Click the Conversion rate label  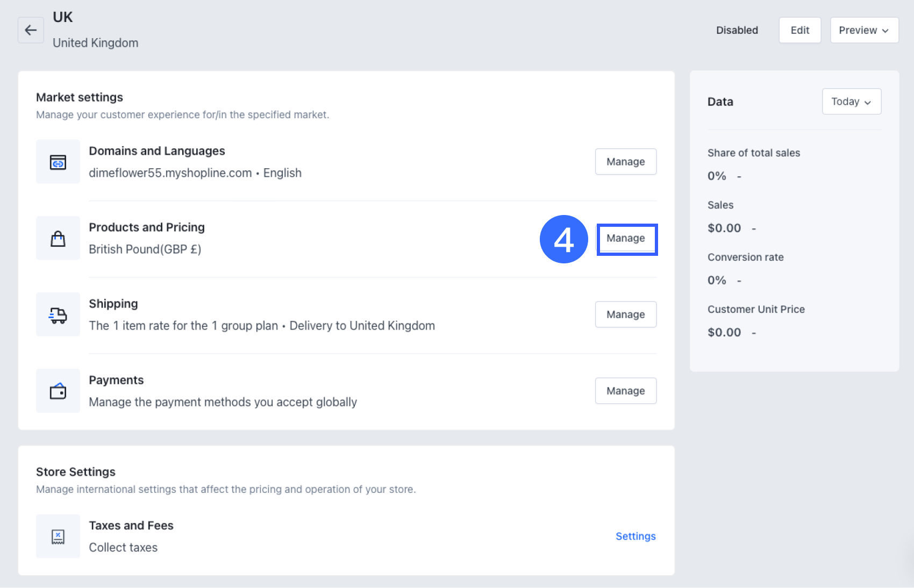coord(746,257)
